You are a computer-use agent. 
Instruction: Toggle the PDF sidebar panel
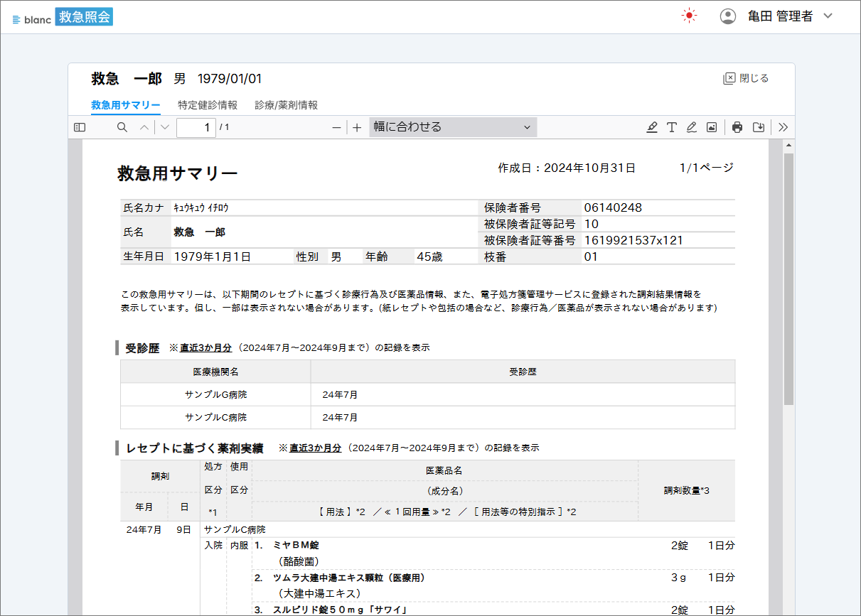click(80, 127)
